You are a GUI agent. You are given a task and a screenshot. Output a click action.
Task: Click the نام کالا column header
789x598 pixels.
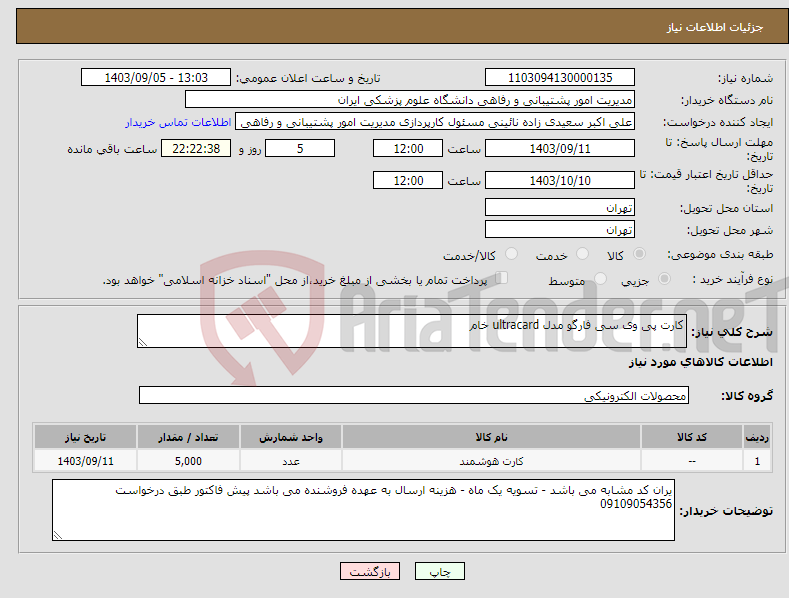tap(492, 437)
